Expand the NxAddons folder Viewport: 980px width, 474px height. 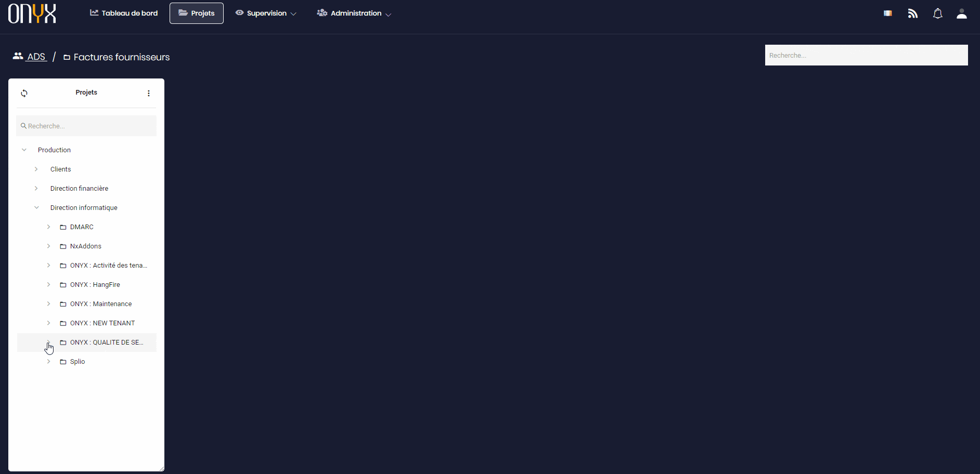pos(48,246)
